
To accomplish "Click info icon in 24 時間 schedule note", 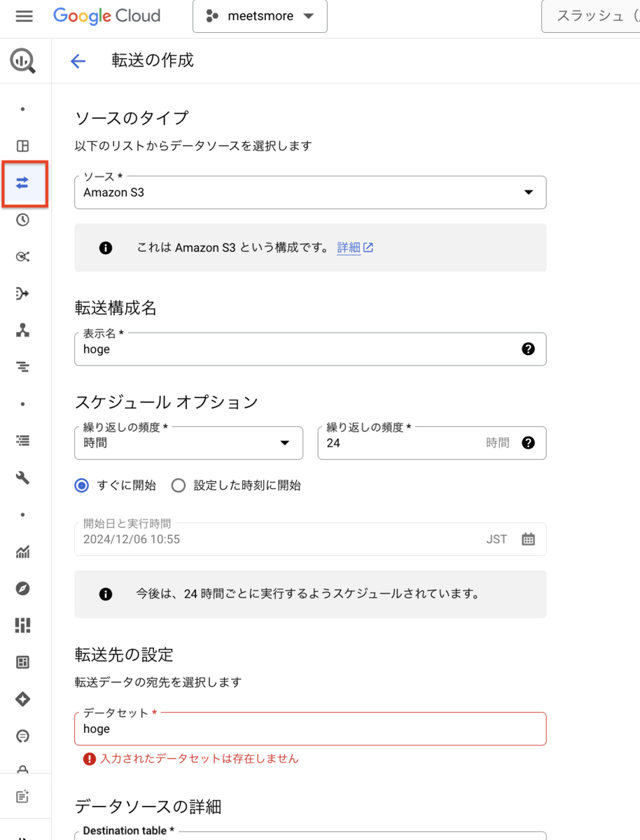I will [106, 594].
